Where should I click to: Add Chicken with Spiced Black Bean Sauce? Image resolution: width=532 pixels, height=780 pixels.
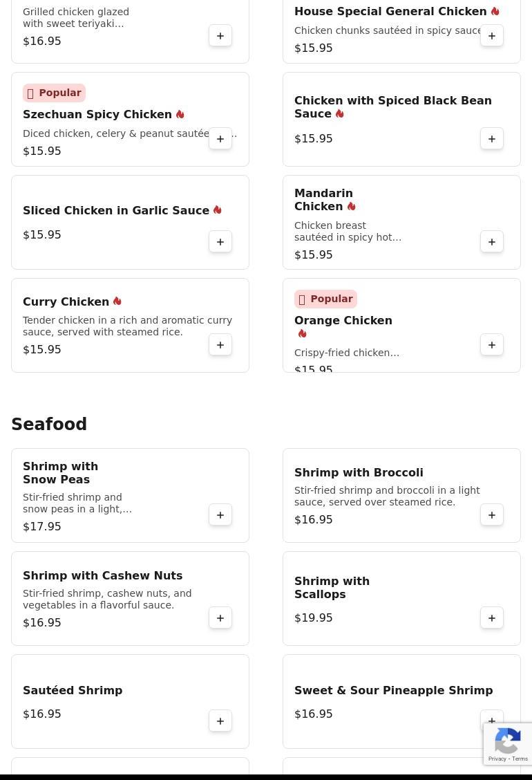492,139
